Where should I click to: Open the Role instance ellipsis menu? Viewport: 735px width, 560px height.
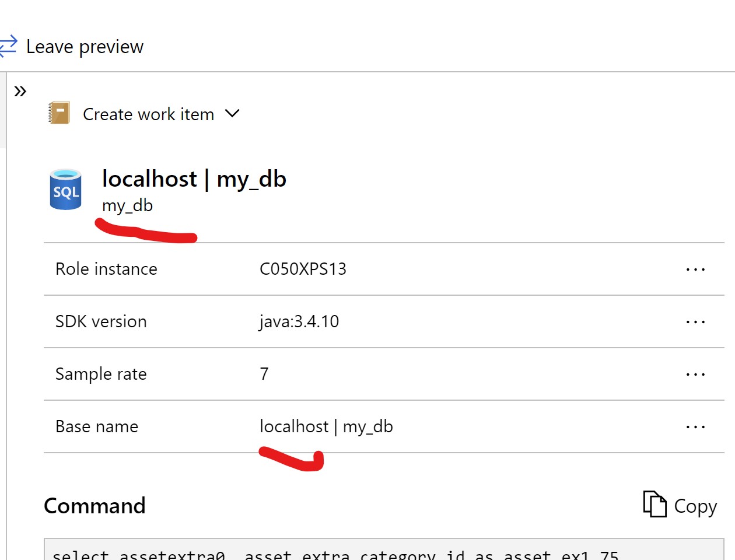[695, 269]
